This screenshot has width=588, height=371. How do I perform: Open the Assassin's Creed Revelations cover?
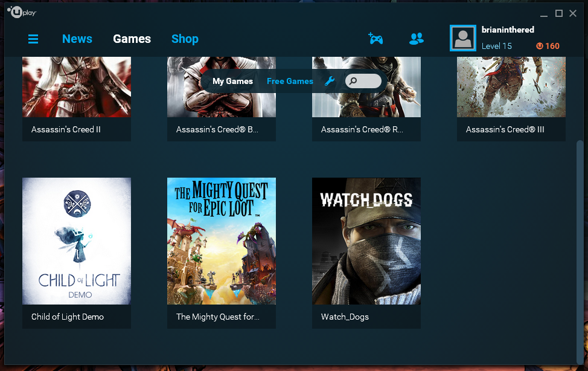pyautogui.click(x=366, y=87)
